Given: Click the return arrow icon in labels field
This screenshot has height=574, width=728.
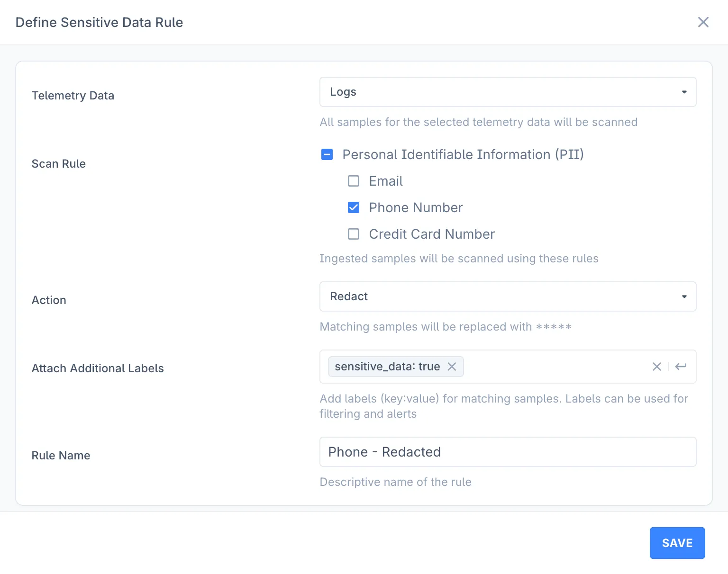Looking at the screenshot, I should tap(681, 367).
